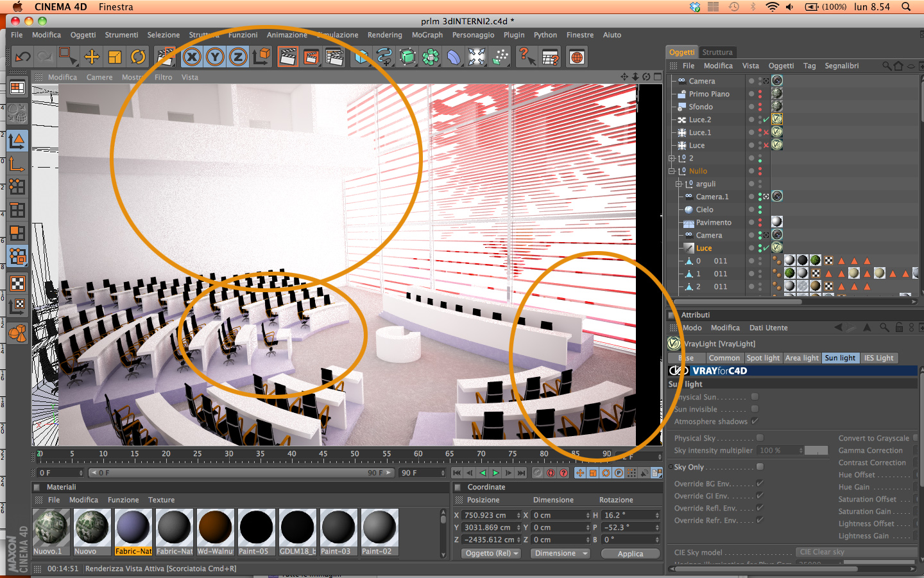Screen dimensions: 924x578
Task: Toggle Override GI Env. checkbox
Action: coord(760,496)
